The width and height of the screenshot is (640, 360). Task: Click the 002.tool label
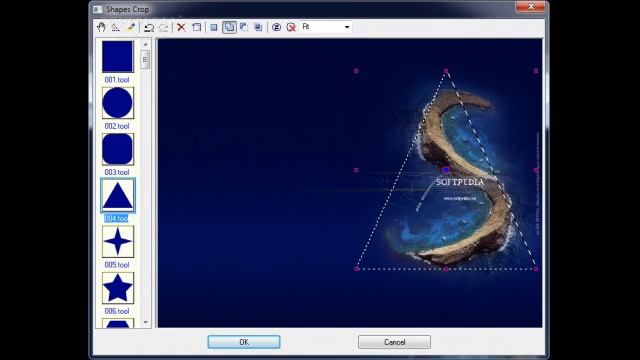tap(117, 126)
